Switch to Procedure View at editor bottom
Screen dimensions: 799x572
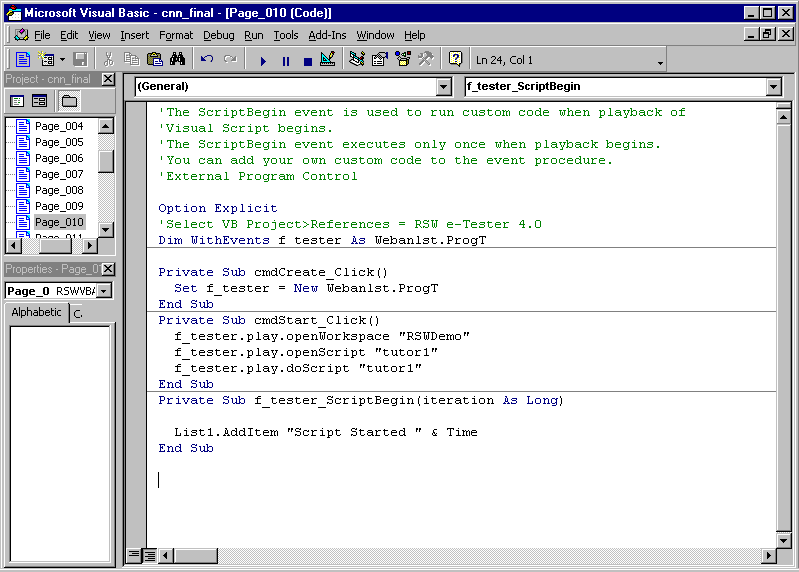point(134,555)
